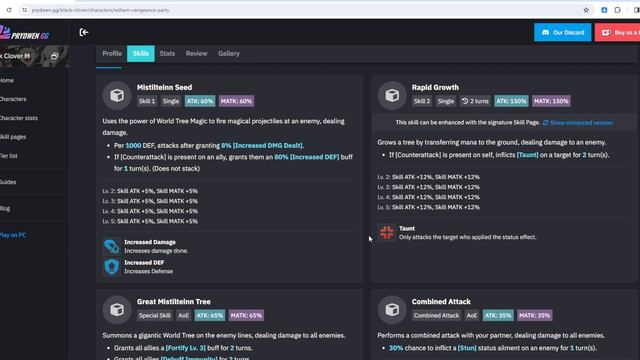Go to the Gallery tab
The height and width of the screenshot is (360, 640).
point(229,53)
